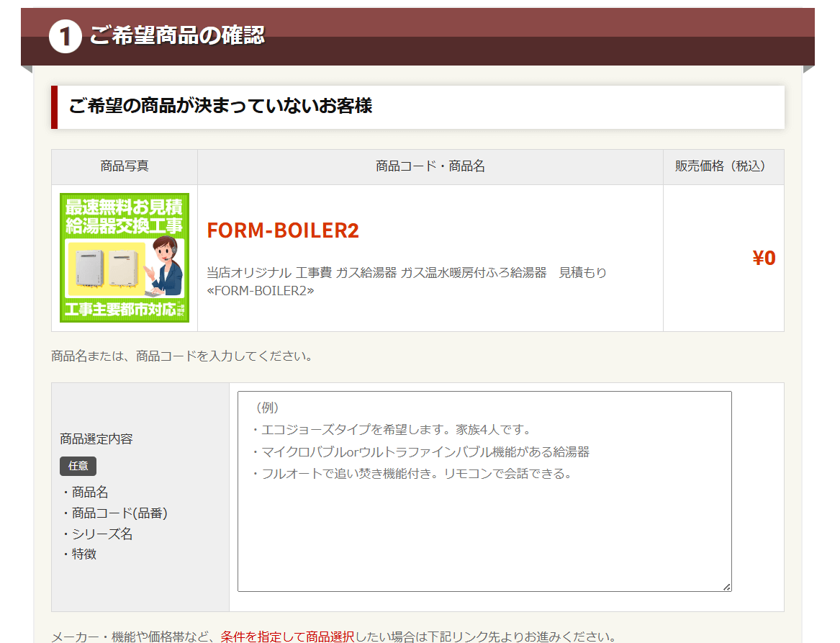Click the textarea resize grip handle
Image resolution: width=840 pixels, height=643 pixels.
(726, 587)
